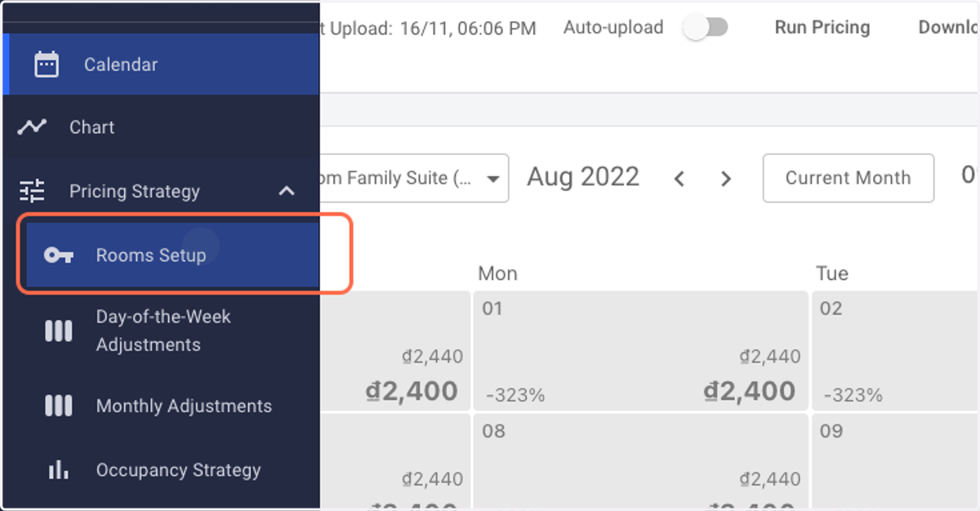Click the Chart line icon
980x511 pixels.
33,127
